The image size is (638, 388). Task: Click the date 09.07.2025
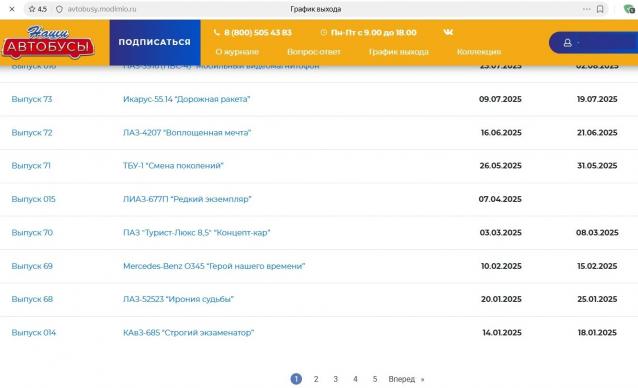click(500, 99)
